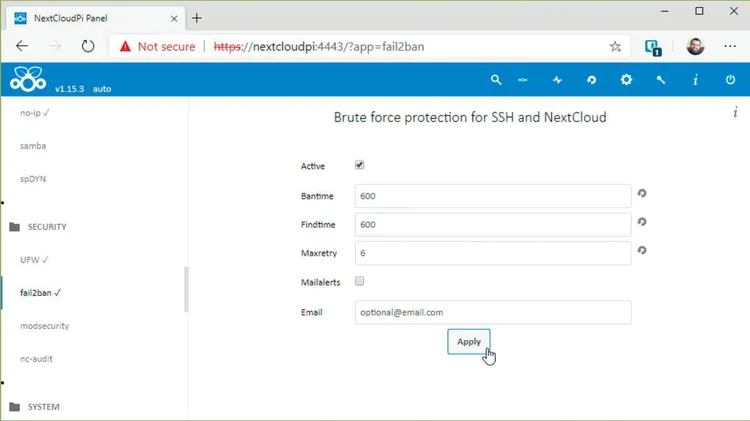The image size is (750, 421).
Task: Click into the Bantime input field
Action: point(493,196)
